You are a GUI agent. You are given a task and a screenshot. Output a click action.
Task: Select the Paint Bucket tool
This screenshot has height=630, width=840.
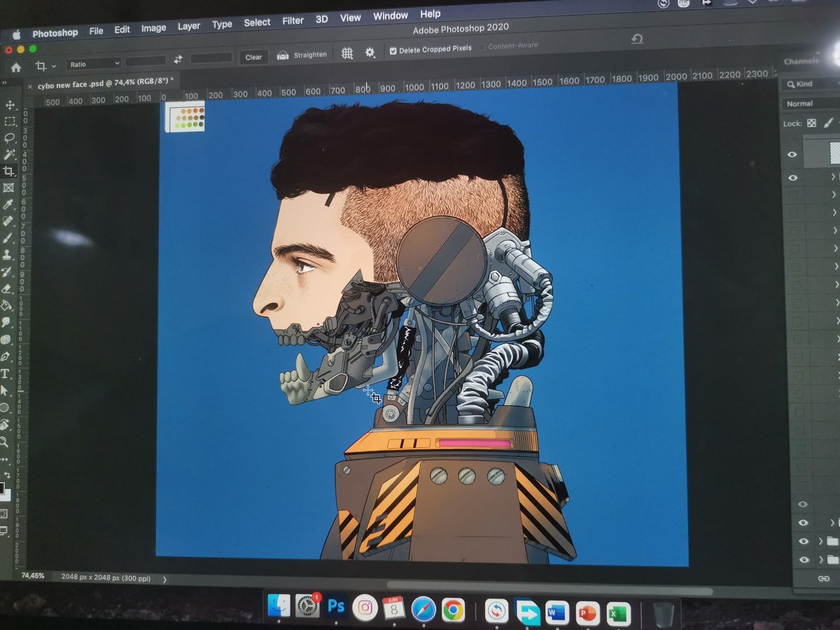(6, 305)
